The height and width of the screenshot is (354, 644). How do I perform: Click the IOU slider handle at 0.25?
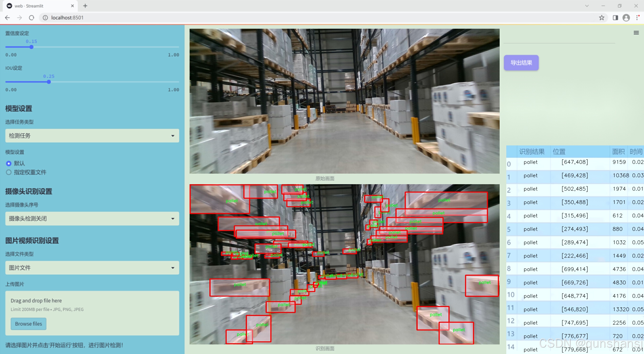(49, 82)
